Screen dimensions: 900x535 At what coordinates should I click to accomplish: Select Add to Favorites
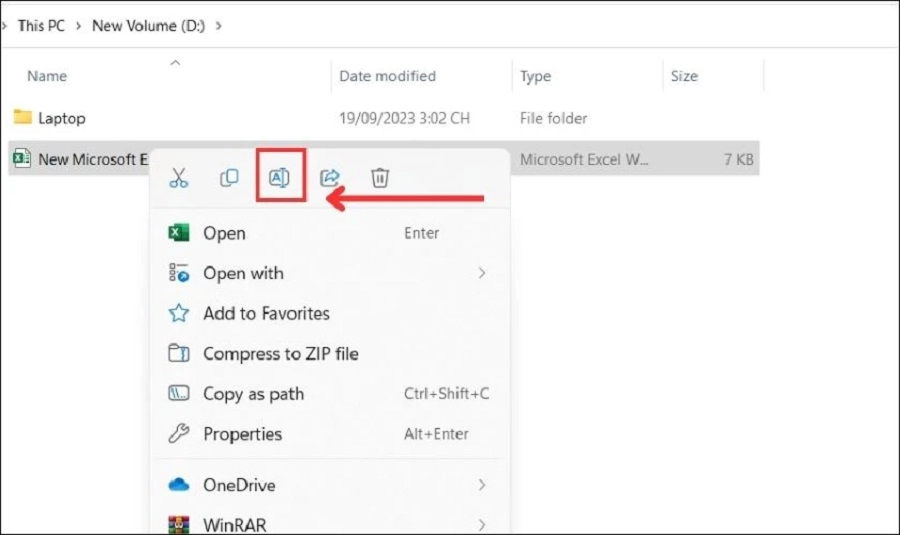pyautogui.click(x=329, y=313)
